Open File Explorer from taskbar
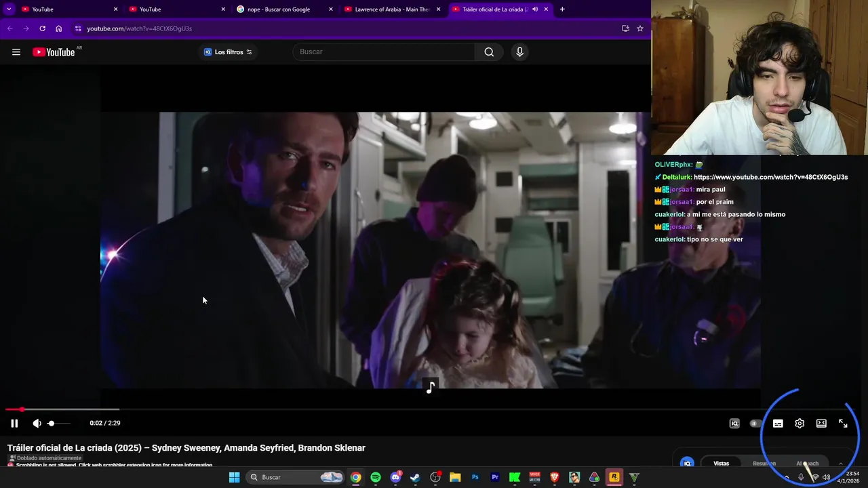Screen dimensions: 868x488 455,477
